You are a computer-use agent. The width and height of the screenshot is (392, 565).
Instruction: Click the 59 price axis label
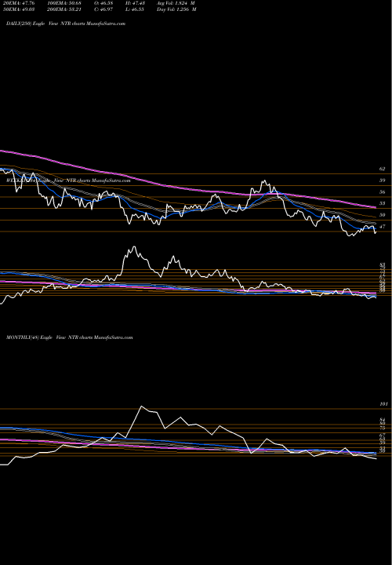[x=383, y=180]
